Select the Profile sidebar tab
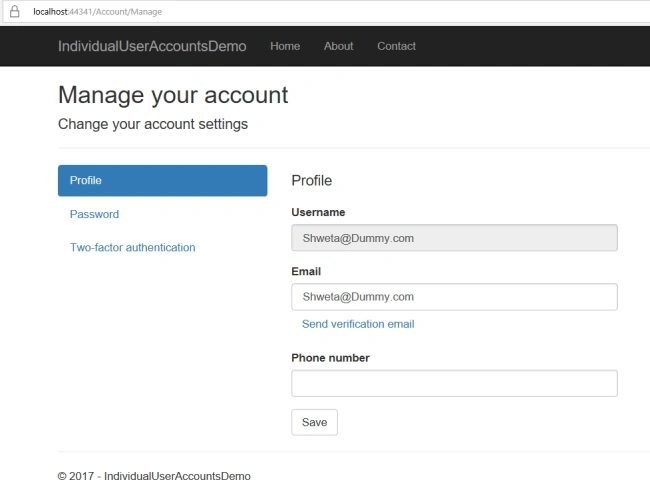The width and height of the screenshot is (650, 484). pos(162,181)
